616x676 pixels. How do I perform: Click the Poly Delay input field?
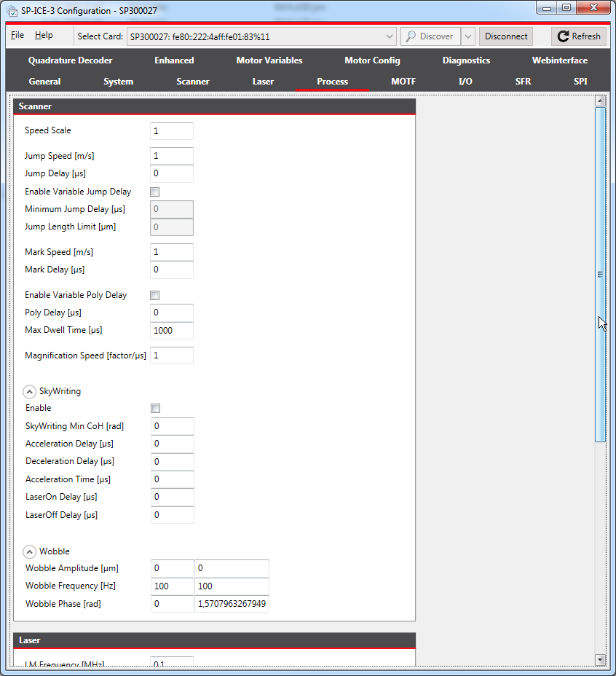point(172,313)
